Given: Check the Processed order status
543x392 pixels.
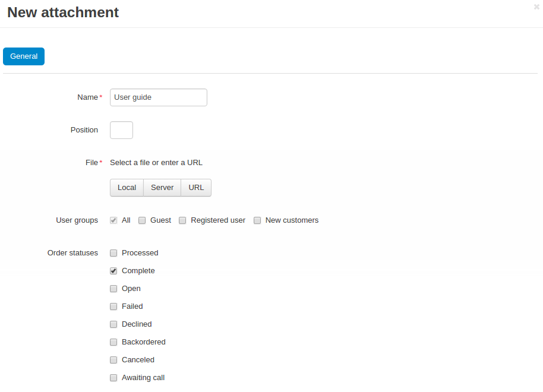Looking at the screenshot, I should coord(113,253).
